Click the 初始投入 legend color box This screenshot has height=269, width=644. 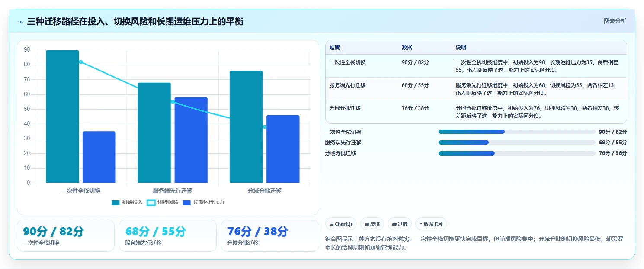tap(115, 202)
